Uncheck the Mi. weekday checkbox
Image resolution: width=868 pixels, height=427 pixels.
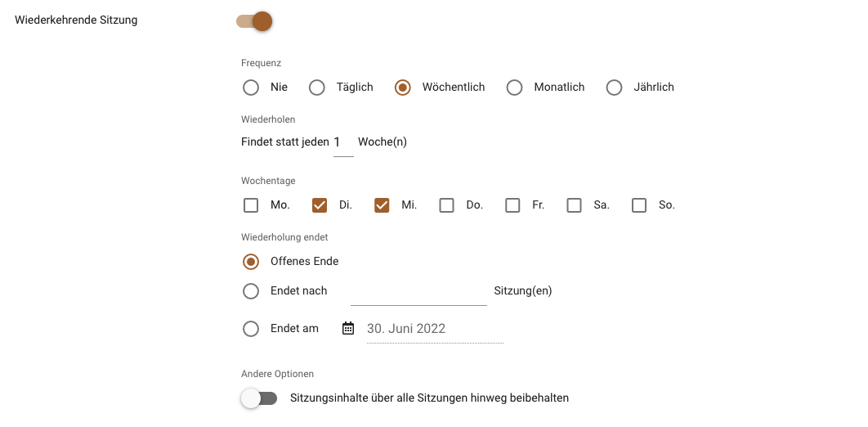click(x=382, y=205)
